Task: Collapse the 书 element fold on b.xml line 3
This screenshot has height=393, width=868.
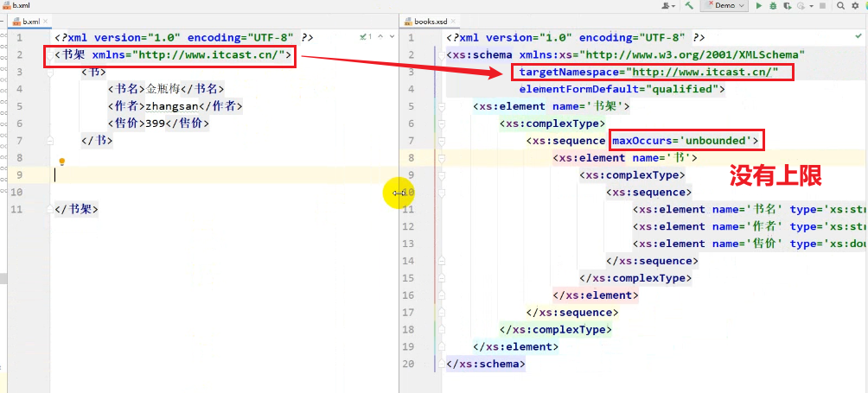Action: (50, 72)
